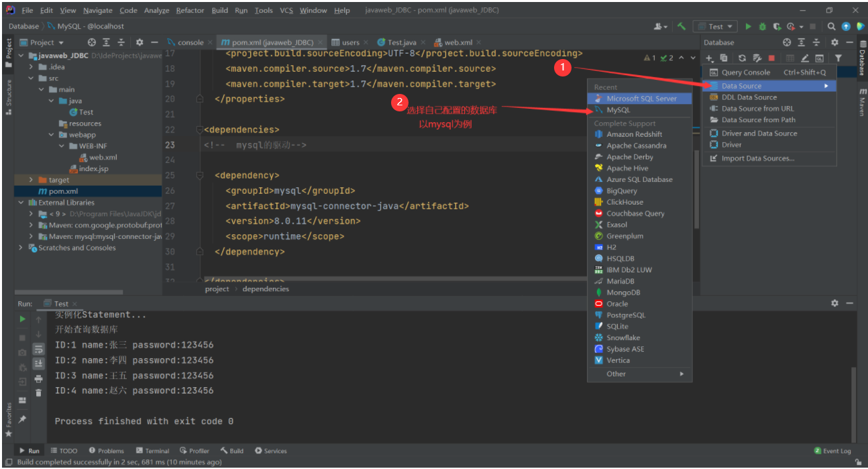The height and width of the screenshot is (469, 868).
Task: Click Data Source from URL entry
Action: (769, 109)
